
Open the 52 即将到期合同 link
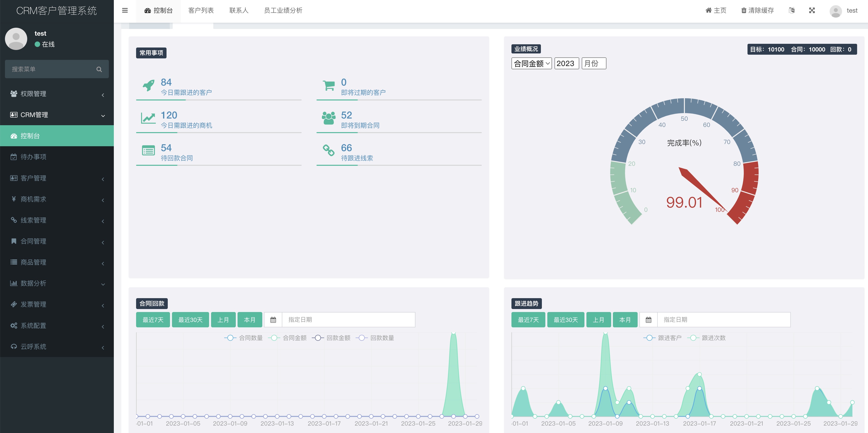[360, 120]
